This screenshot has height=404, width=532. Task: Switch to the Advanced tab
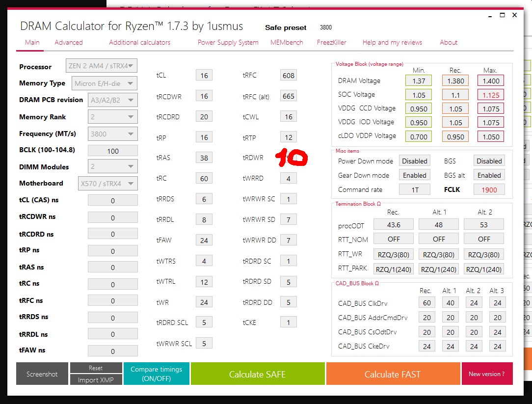[69, 42]
